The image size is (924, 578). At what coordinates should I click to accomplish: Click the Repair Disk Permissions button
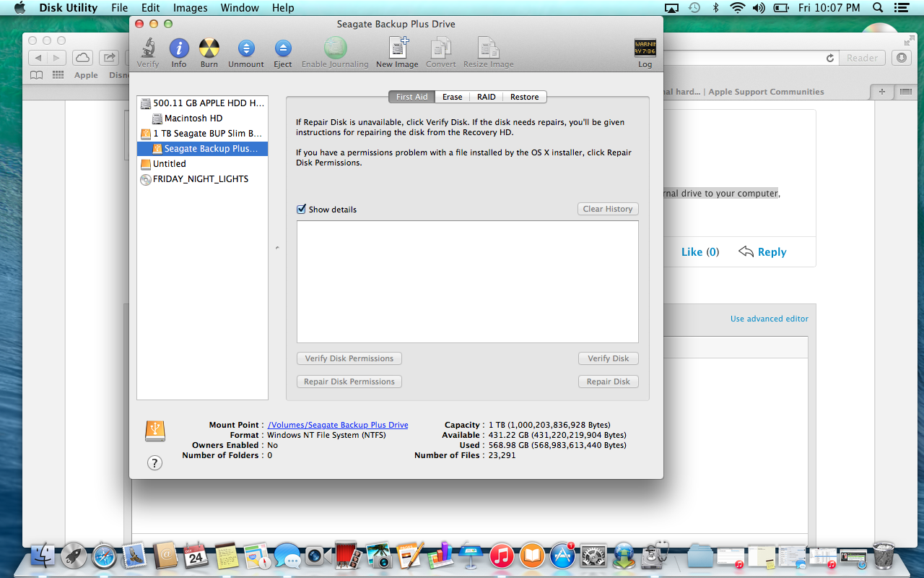pos(349,381)
